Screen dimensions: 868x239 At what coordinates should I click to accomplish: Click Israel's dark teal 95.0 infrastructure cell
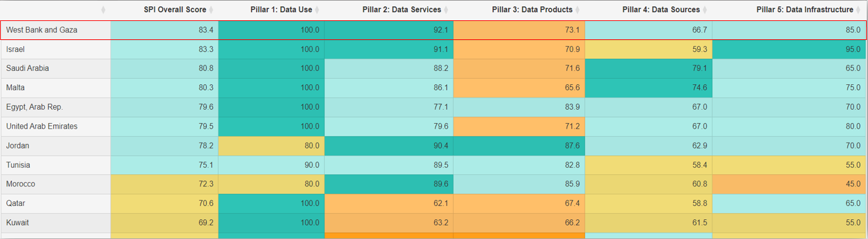(x=789, y=49)
